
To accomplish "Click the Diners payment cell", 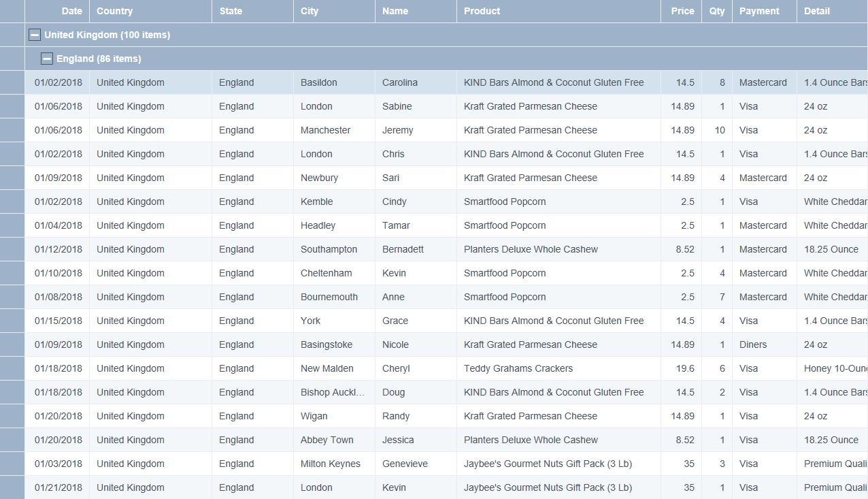I will coord(765,344).
